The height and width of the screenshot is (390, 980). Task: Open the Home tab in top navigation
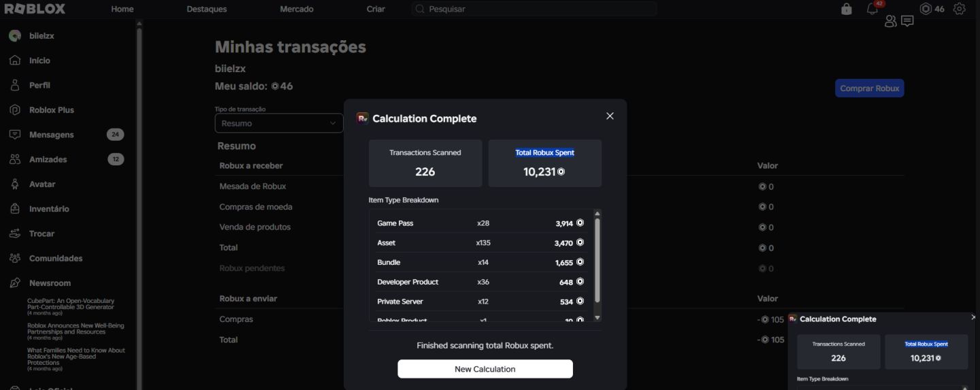[122, 9]
